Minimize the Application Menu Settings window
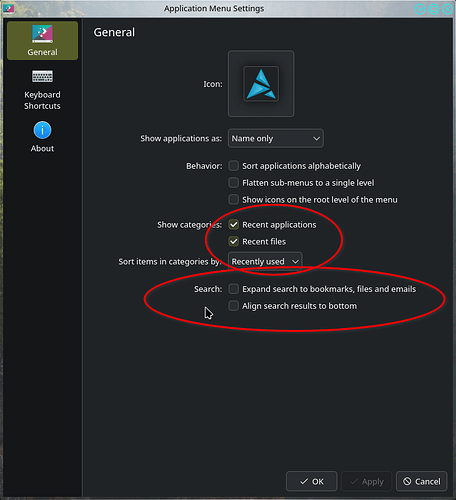 coord(420,9)
